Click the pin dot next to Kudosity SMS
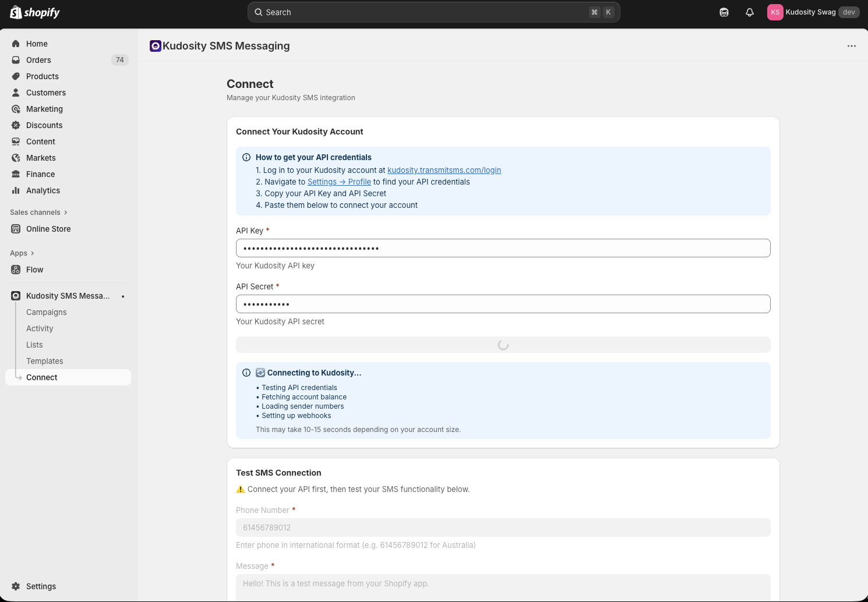868x602 pixels. click(x=123, y=296)
